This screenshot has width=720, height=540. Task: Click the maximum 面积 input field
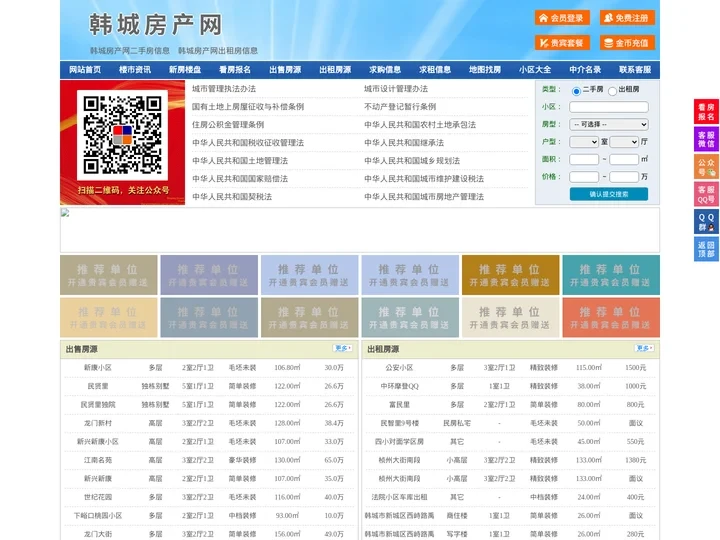(x=624, y=159)
